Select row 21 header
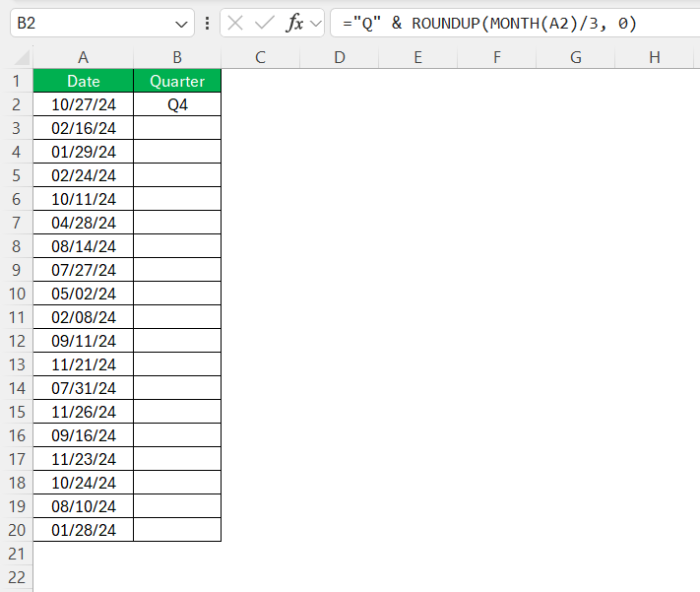 [x=17, y=554]
